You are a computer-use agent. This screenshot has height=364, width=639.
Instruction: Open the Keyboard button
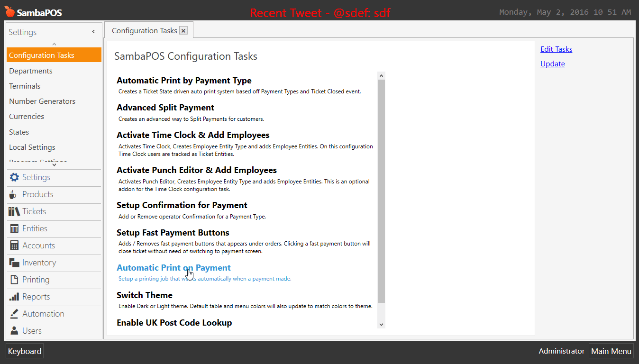click(x=25, y=351)
